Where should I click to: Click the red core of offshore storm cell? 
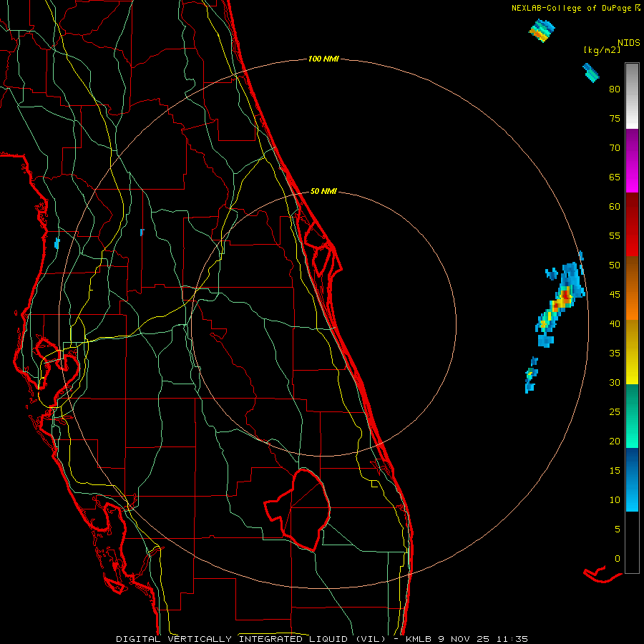(x=566, y=294)
